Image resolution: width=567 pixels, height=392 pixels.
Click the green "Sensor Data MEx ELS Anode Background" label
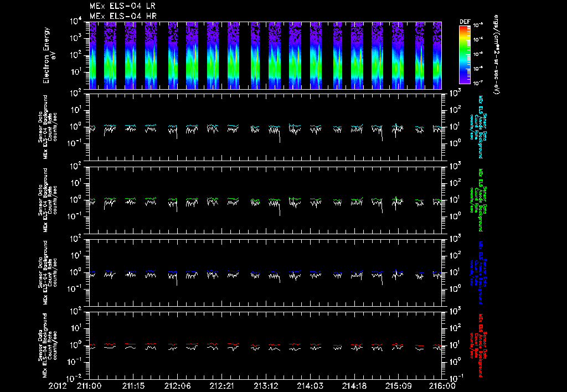coord(478,200)
